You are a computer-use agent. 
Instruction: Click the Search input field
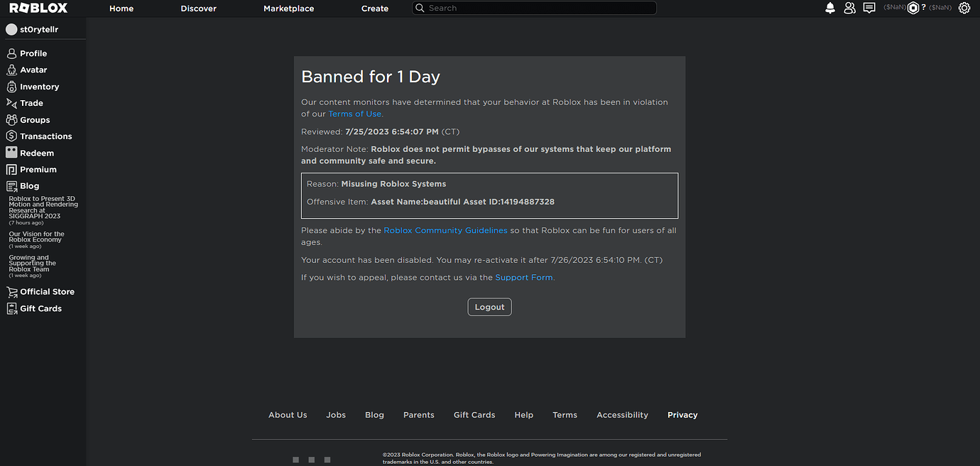coord(534,8)
